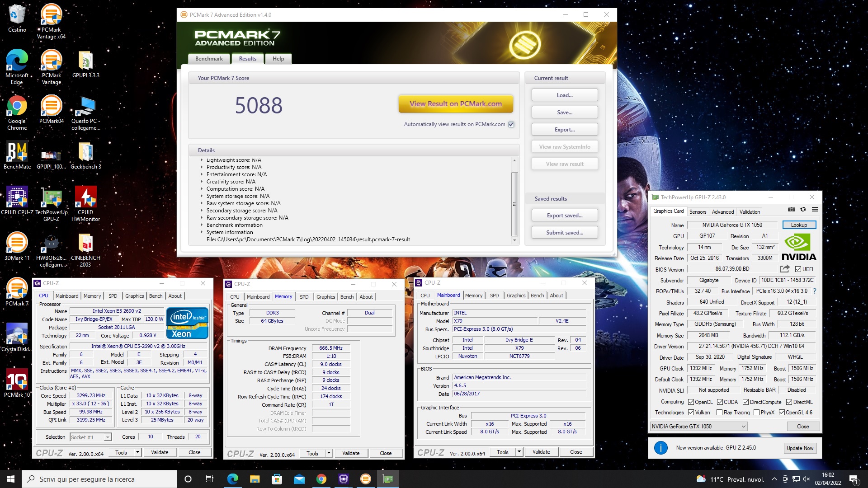Click View Result on PCMark.com button
The width and height of the screenshot is (868, 488).
tap(456, 103)
